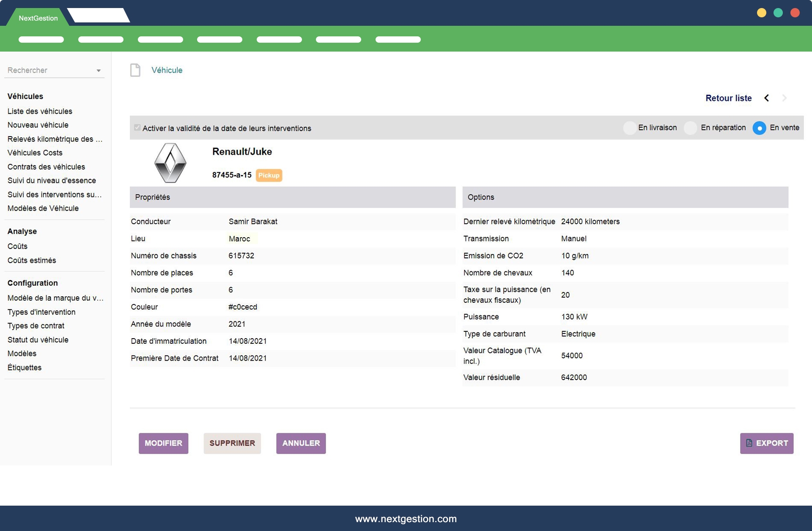
Task: Go to previous vehicle with left chevron
Action: 766,98
